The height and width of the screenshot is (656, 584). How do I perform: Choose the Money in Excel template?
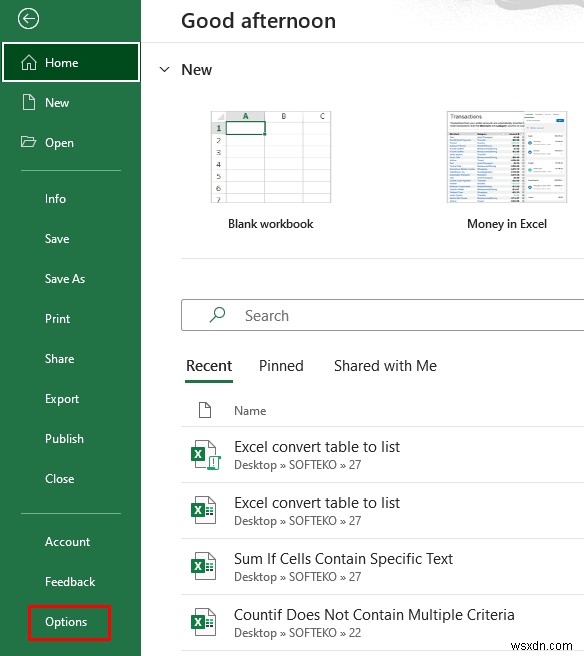tap(507, 171)
